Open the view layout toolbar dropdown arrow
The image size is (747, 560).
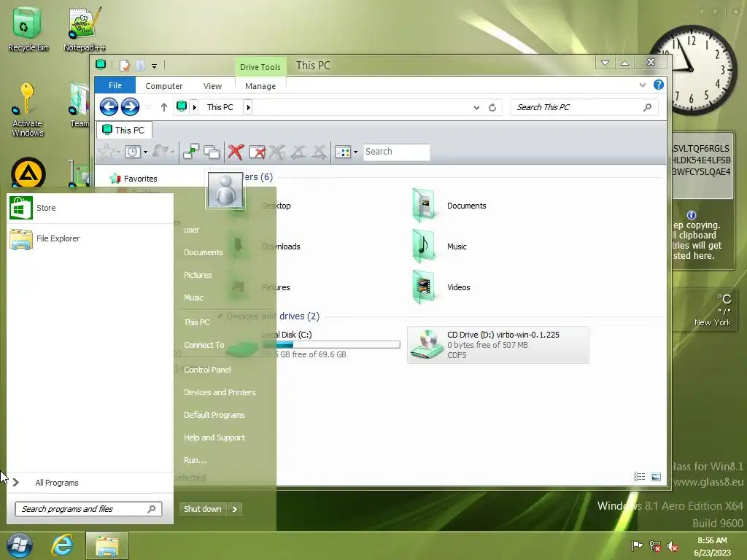(x=355, y=152)
